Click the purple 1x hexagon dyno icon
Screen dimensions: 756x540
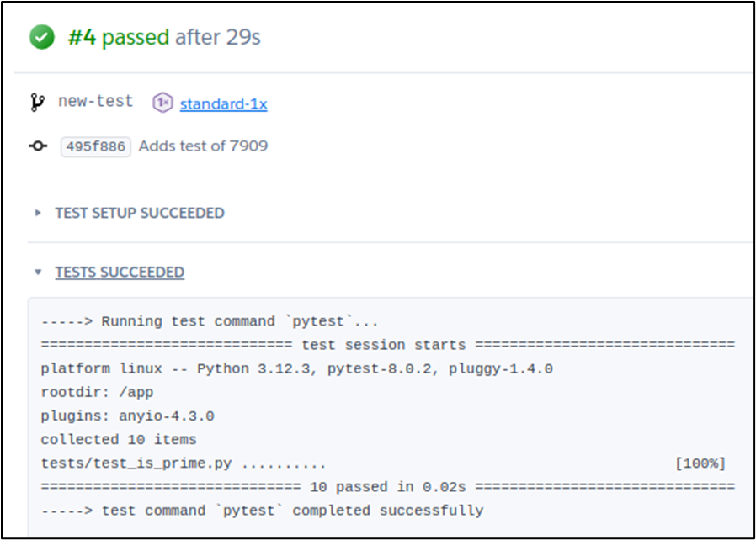coord(162,103)
